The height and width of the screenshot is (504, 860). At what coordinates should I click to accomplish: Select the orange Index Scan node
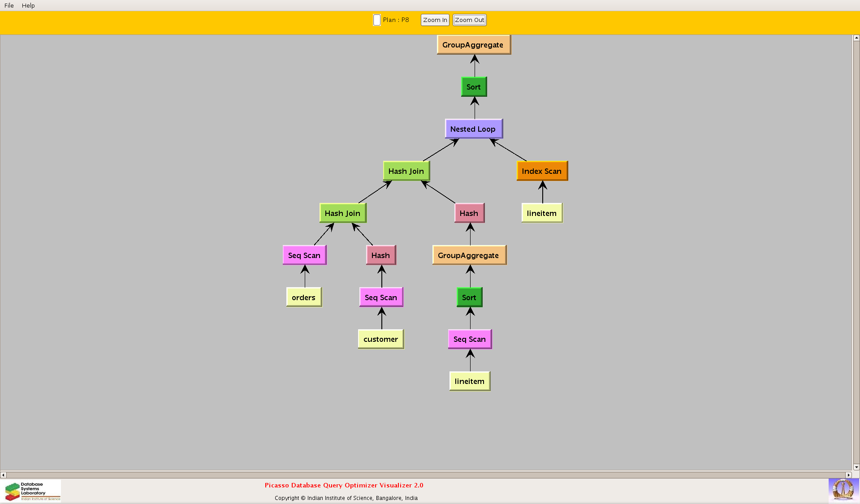[x=542, y=171]
